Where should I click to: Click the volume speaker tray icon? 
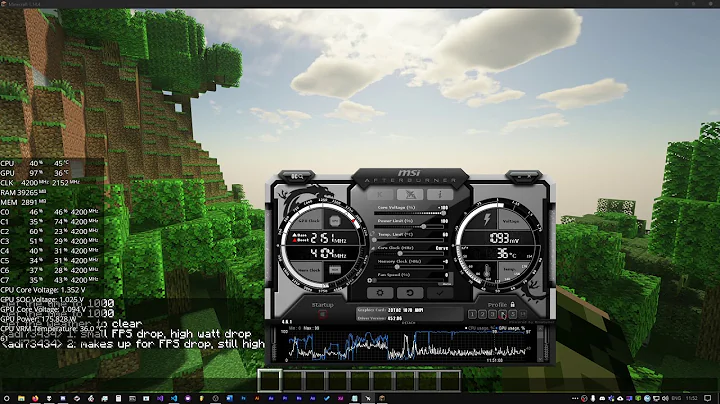point(665,398)
